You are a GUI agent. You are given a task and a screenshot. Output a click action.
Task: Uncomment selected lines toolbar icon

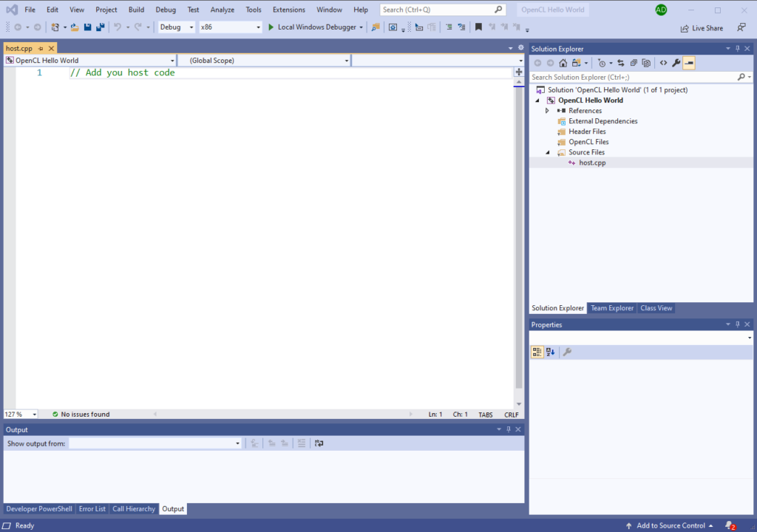tap(461, 27)
